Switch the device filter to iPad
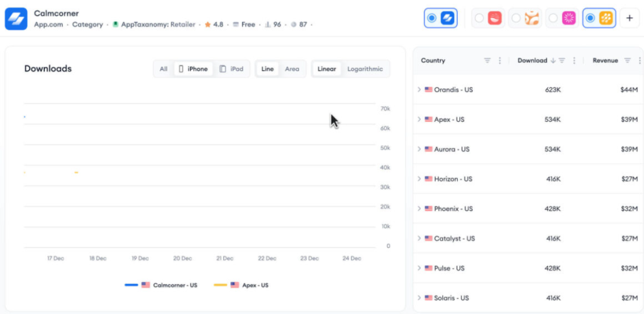The height and width of the screenshot is (314, 644). (231, 69)
